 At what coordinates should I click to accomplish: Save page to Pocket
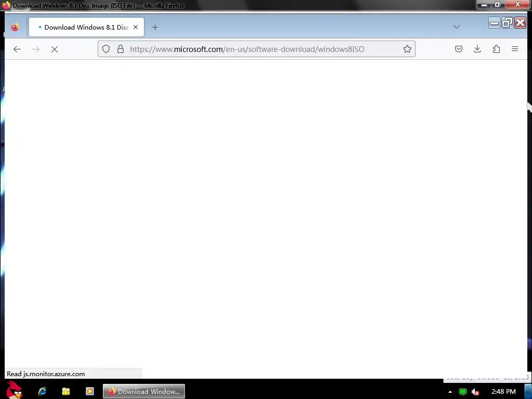(x=458, y=49)
